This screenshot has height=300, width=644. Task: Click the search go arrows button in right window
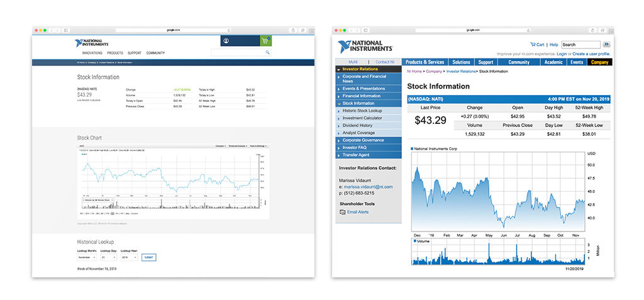[607, 45]
